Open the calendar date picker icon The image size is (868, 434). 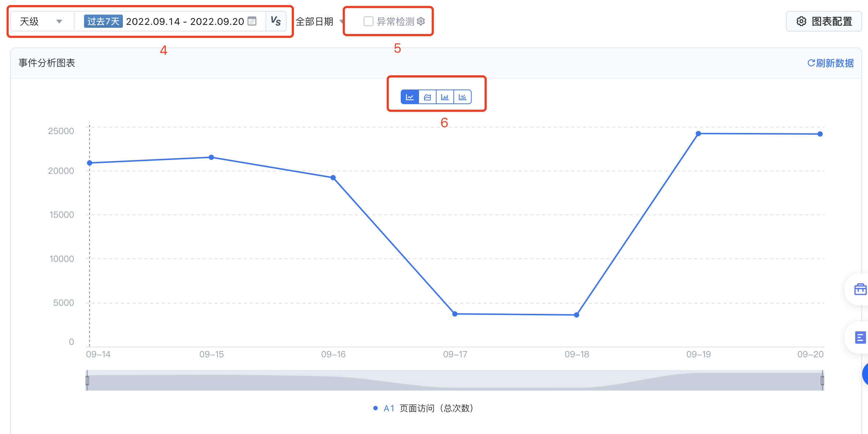pos(252,21)
